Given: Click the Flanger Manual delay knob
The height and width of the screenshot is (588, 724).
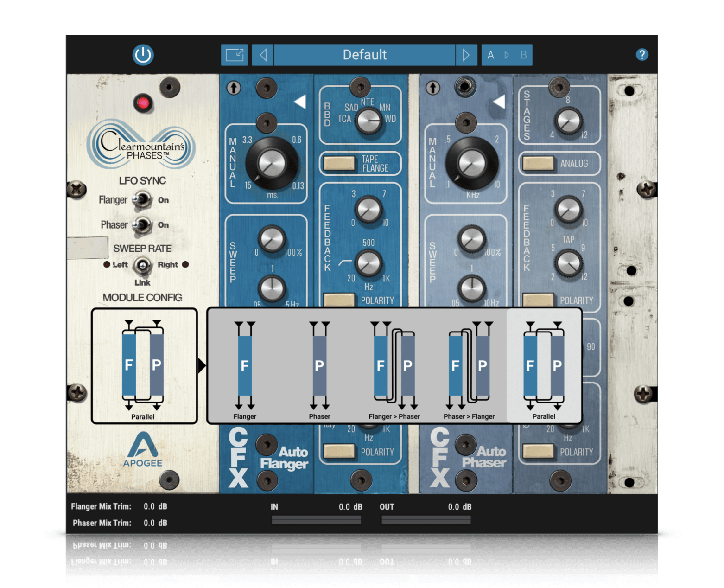Looking at the screenshot, I should click(272, 164).
